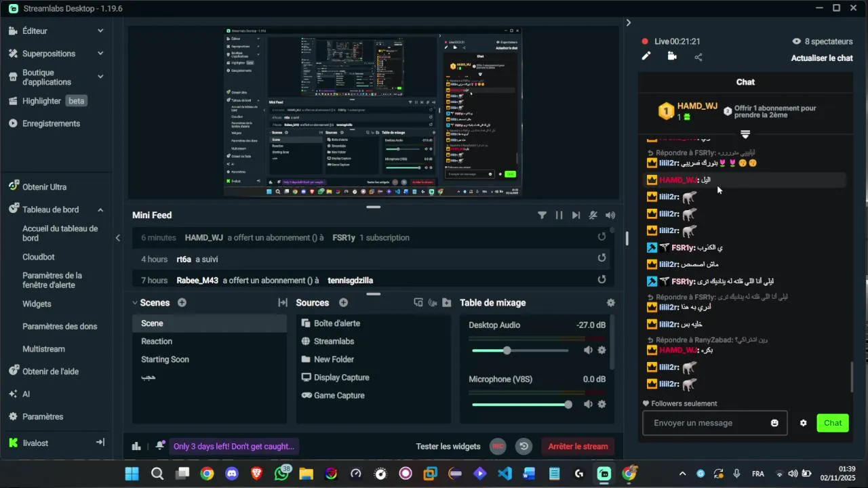Open the scene transitions icon next to Scenes
This screenshot has height=488, width=868.
(283, 303)
